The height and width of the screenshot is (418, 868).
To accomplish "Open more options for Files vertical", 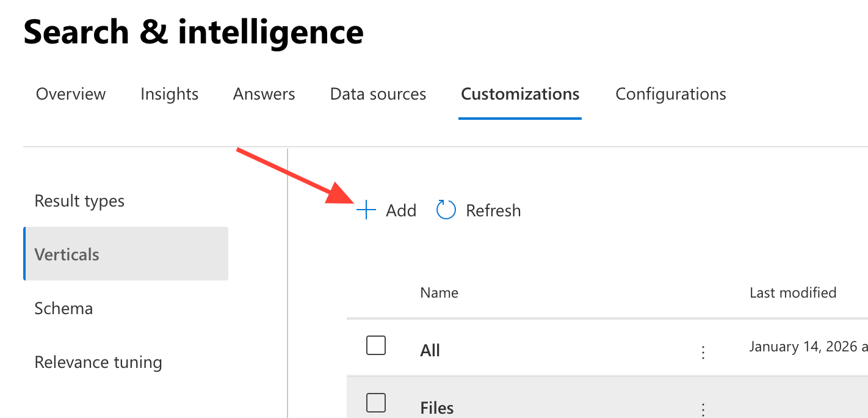I will (703, 409).
